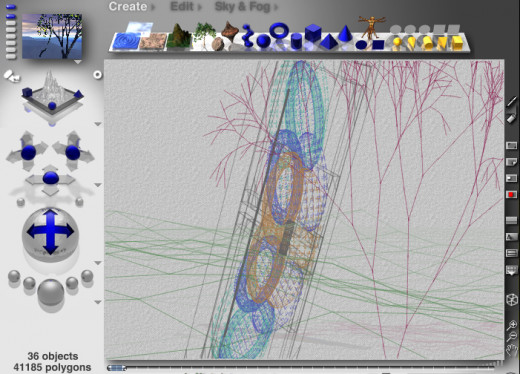Click the zoom-in magnifier icon

tap(512, 324)
